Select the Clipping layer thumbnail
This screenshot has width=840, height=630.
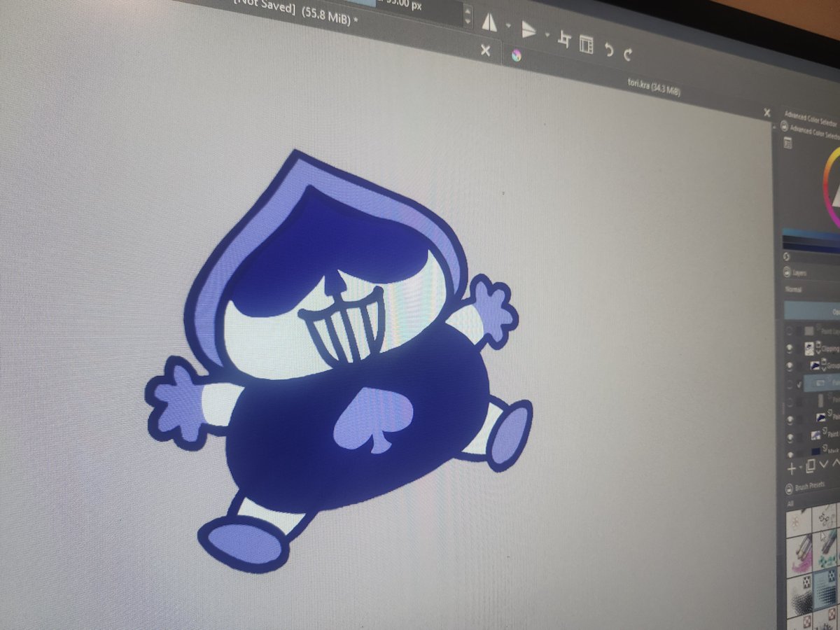(x=809, y=348)
